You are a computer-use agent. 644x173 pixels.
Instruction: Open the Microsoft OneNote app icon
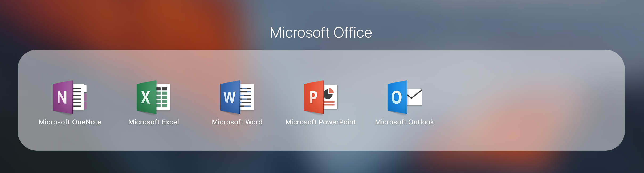70,97
